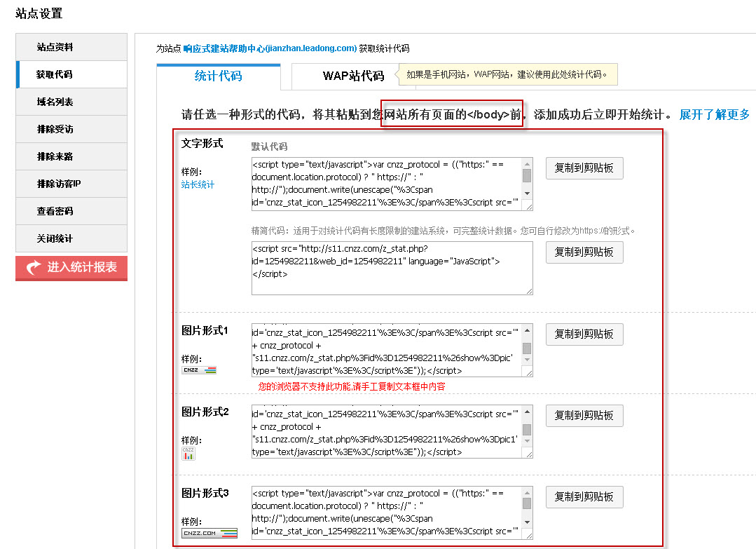Switch to the 统计代码 tab
Viewport: 756px width, 549px height.
click(x=218, y=76)
